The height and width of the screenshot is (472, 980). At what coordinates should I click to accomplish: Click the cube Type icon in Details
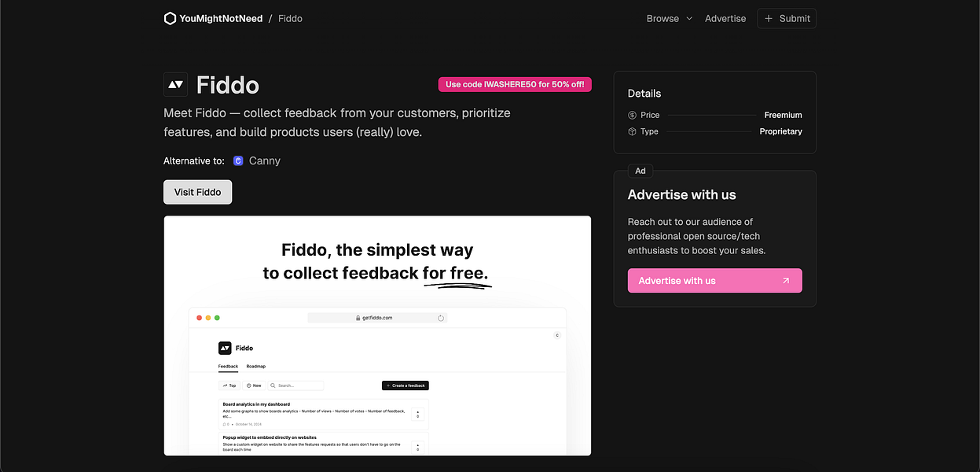tap(632, 131)
